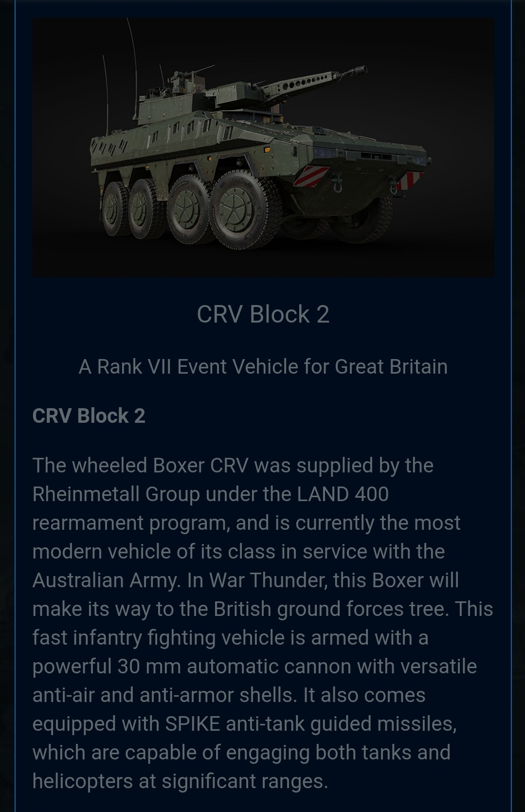Click the word SPIKE in description

point(193,724)
